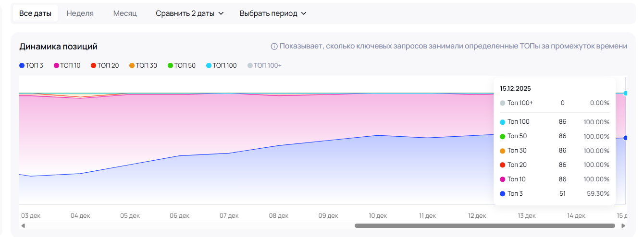
Task: Toggle the ТОП 100 legend entry
Action: [x=221, y=65]
